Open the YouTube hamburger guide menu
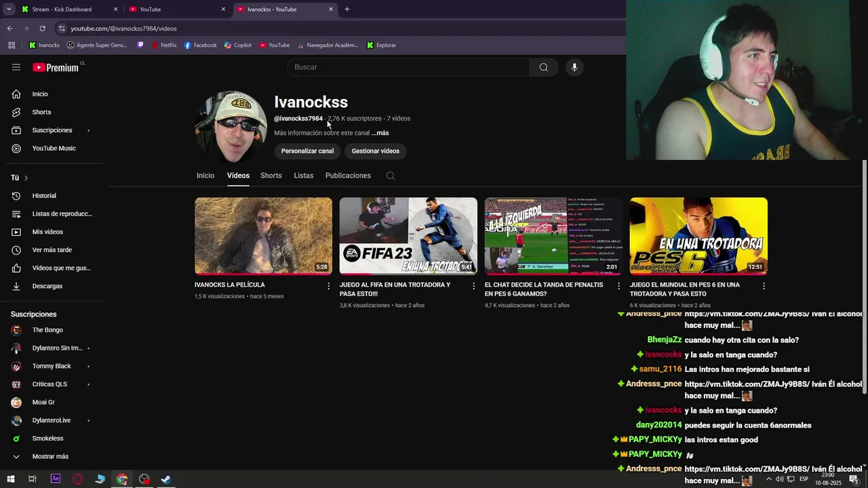Screen dimensions: 868x488 coord(16,67)
